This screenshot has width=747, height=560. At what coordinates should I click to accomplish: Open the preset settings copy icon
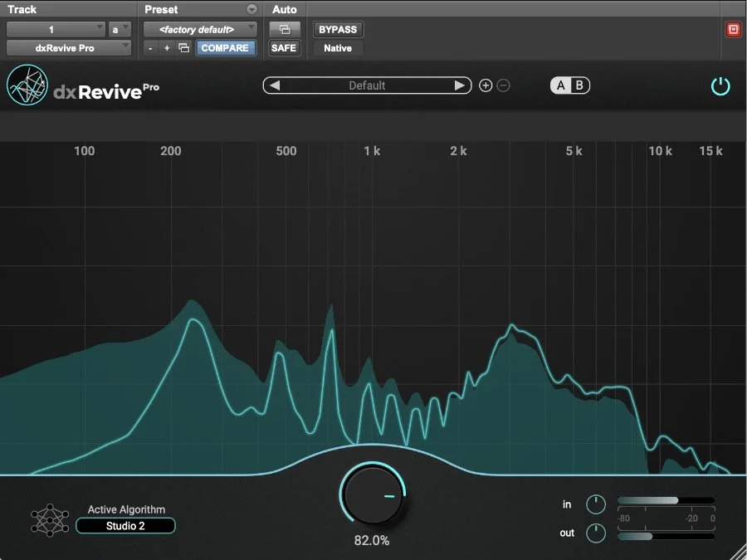pos(184,48)
